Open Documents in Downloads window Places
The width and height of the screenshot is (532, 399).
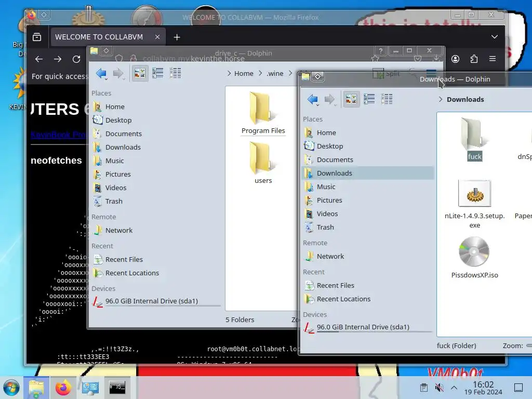(368, 160)
